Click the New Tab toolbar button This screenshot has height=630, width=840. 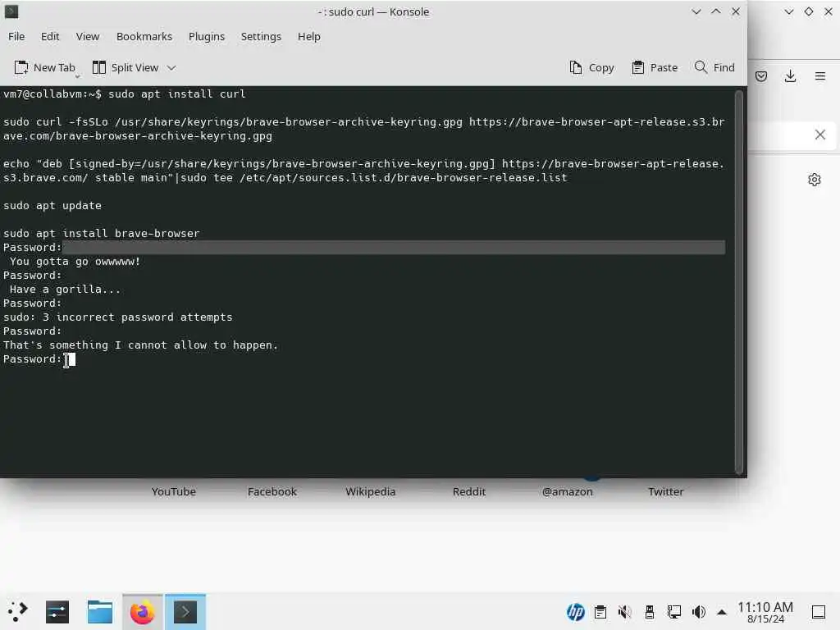click(45, 67)
